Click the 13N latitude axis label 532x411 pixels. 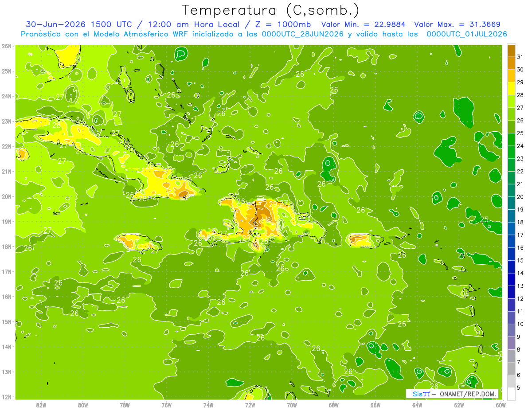[x=7, y=372]
